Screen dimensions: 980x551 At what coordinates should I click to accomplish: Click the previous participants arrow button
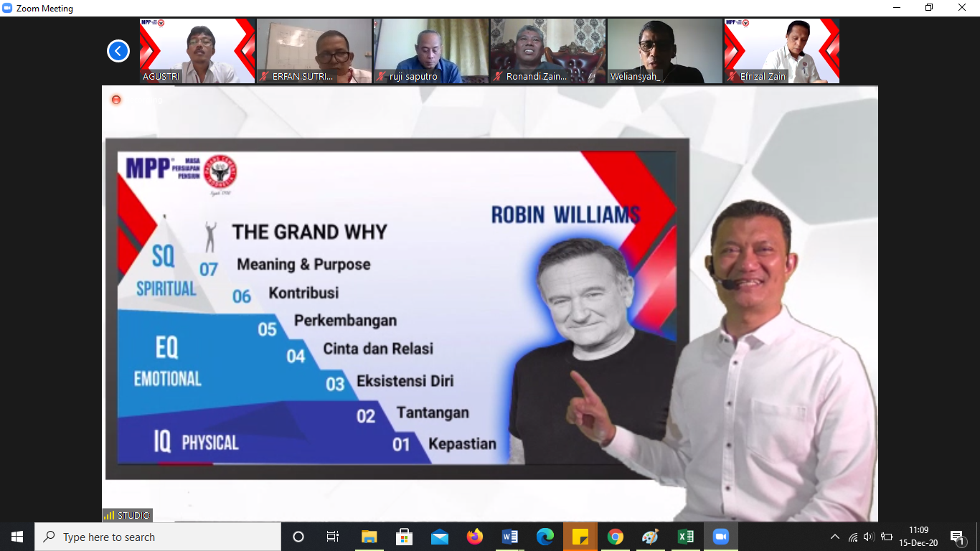(118, 51)
